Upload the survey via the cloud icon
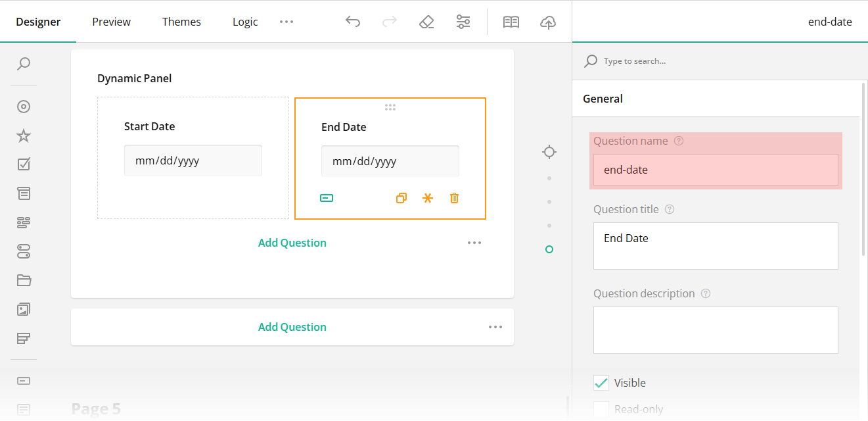868x421 pixels. coord(548,21)
